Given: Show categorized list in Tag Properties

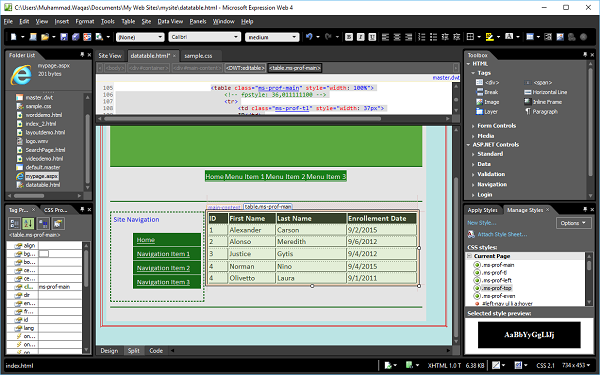Looking at the screenshot, I should [14, 223].
